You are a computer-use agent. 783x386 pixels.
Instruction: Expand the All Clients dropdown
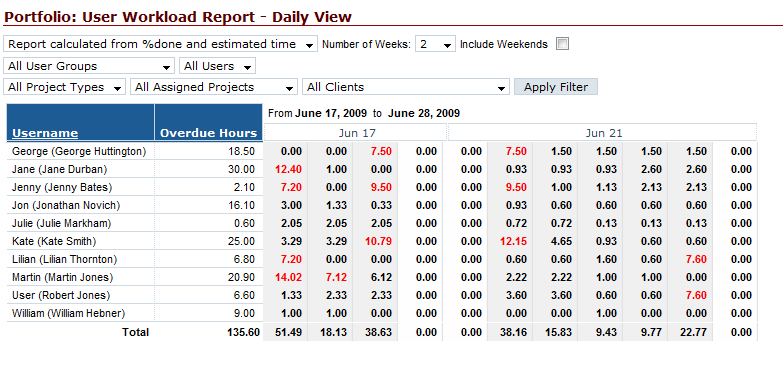[x=405, y=87]
